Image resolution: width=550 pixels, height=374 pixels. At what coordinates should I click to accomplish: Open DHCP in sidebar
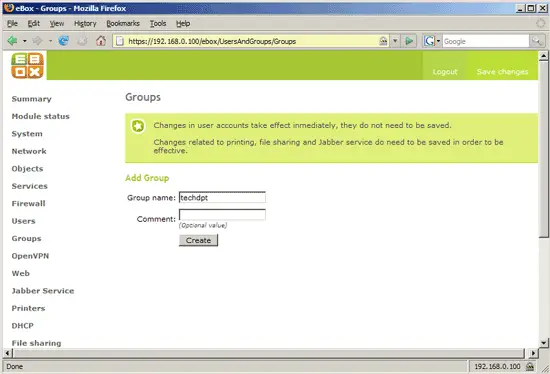click(x=22, y=326)
